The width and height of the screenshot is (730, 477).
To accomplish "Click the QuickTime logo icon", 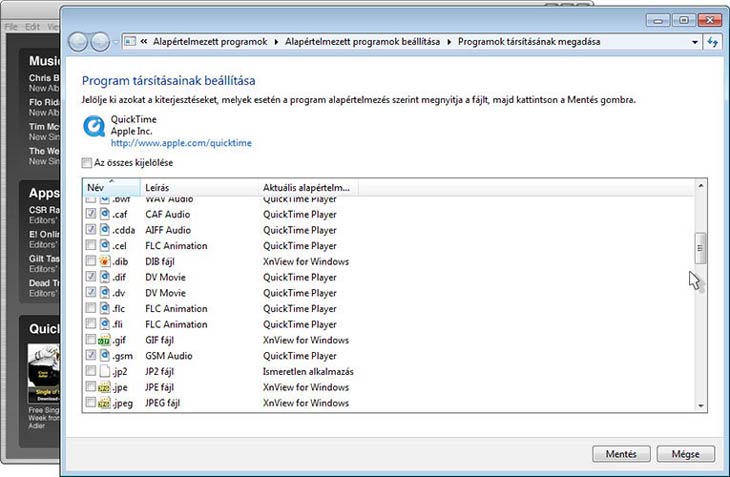I will tap(94, 127).
